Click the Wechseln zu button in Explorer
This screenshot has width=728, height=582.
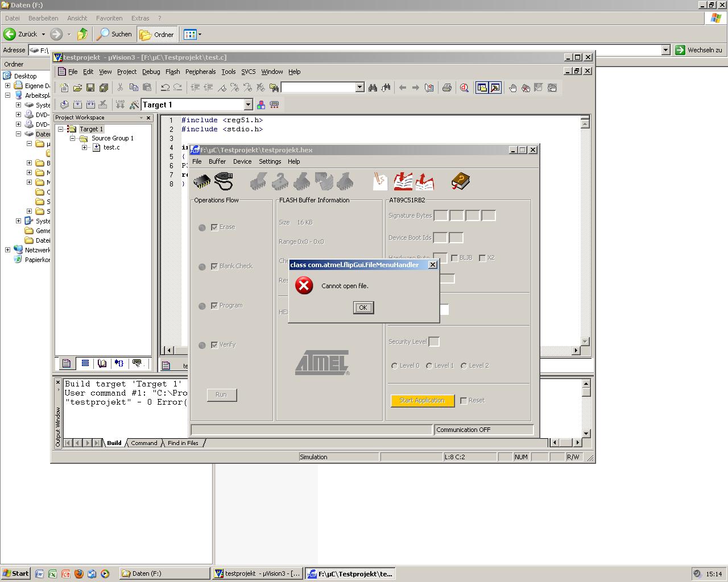(x=699, y=50)
